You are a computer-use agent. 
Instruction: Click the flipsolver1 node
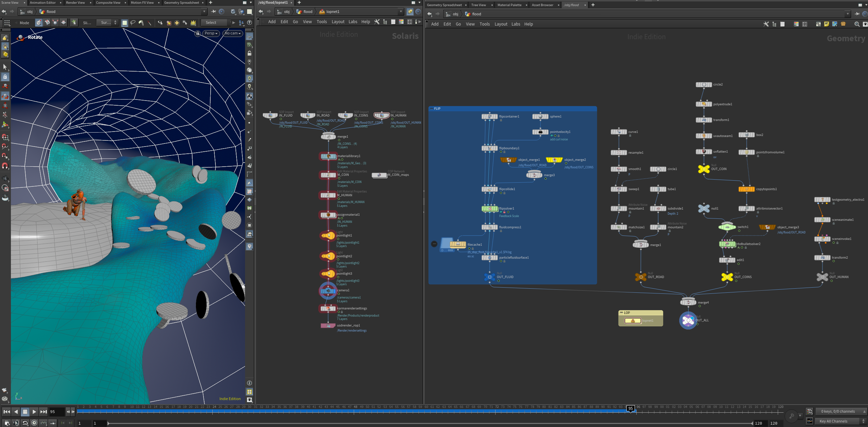(x=490, y=209)
